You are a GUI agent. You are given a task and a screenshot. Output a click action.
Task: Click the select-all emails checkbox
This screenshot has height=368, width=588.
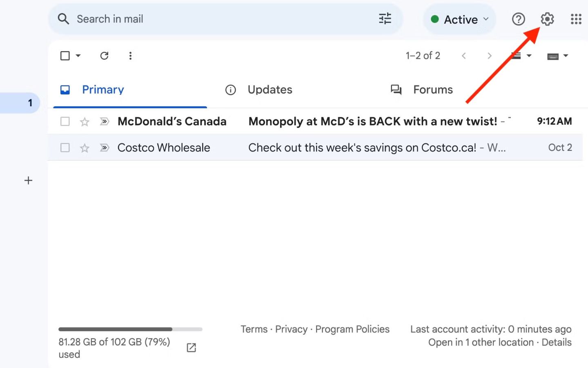coord(65,56)
